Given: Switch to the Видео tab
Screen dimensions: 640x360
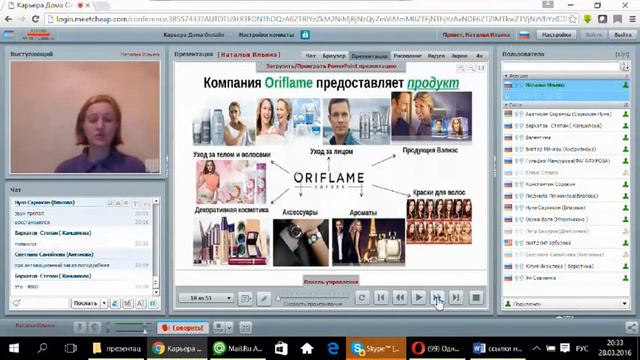Looking at the screenshot, I should (436, 56).
